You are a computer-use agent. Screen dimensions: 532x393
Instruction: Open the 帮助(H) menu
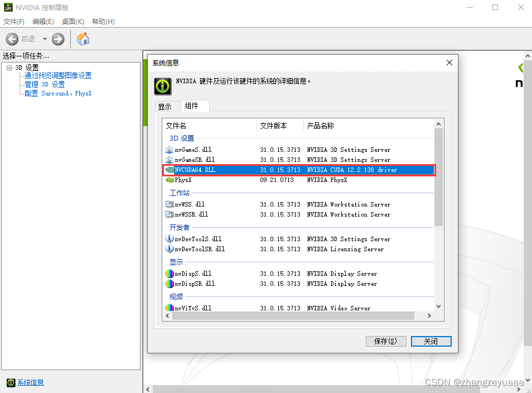tap(104, 22)
